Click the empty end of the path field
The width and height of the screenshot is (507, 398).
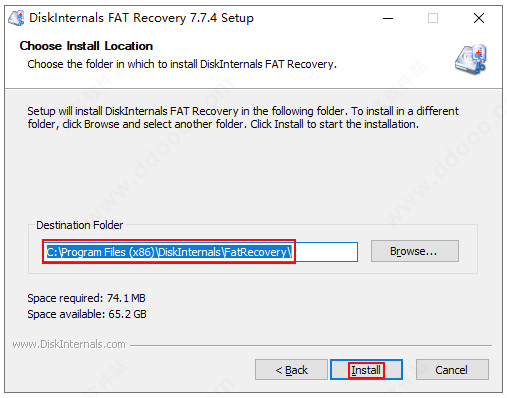pos(325,252)
